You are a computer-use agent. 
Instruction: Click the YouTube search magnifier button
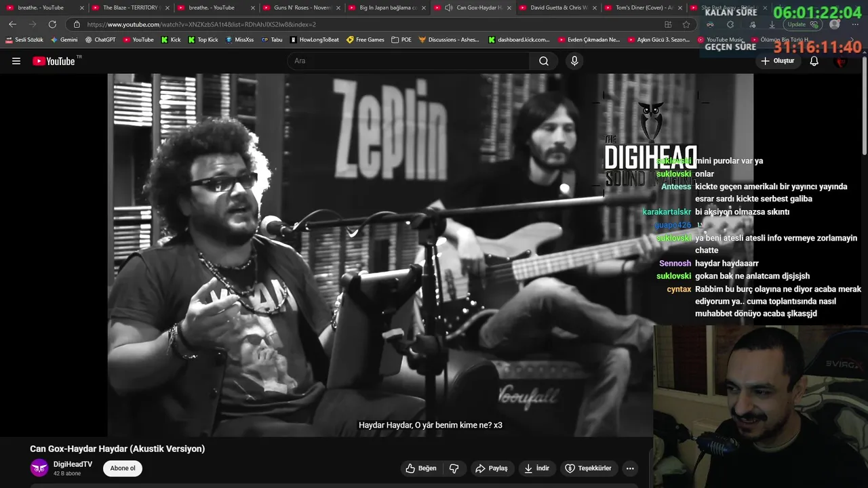[x=544, y=61]
